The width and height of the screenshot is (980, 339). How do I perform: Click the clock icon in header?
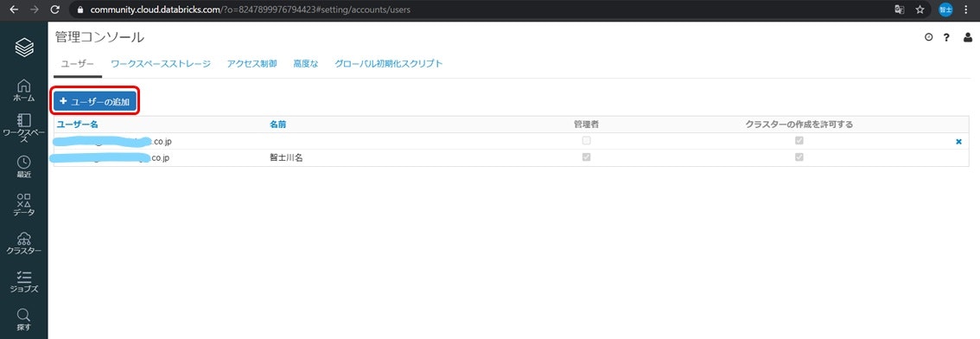pos(928,37)
